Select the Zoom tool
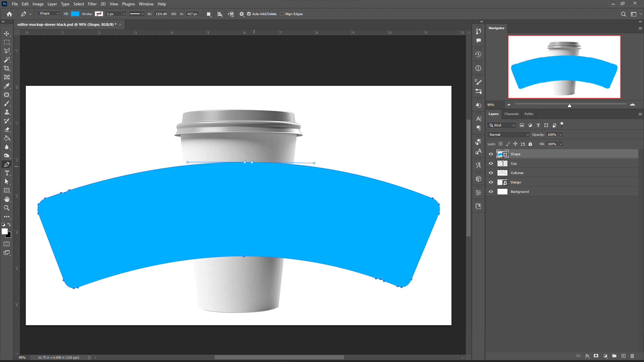Viewport: 644px width, 362px height. click(6, 208)
